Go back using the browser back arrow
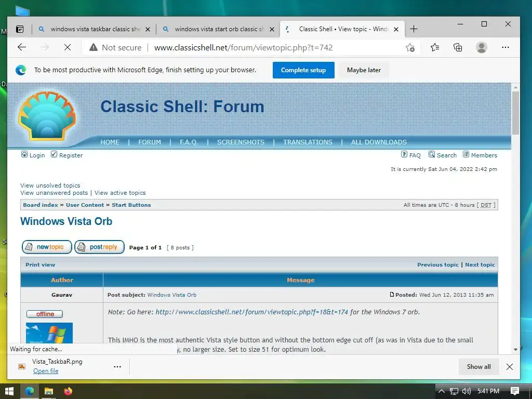 (22, 47)
